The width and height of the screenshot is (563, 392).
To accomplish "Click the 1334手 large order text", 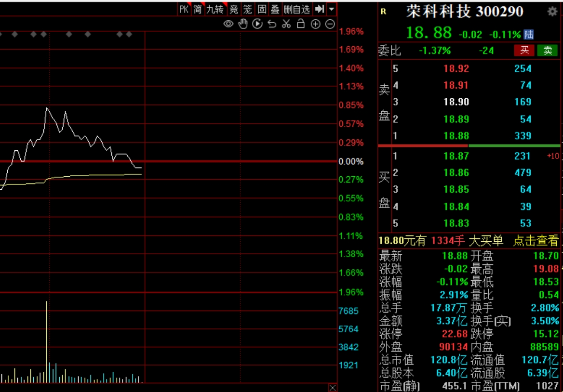I will pos(448,241).
